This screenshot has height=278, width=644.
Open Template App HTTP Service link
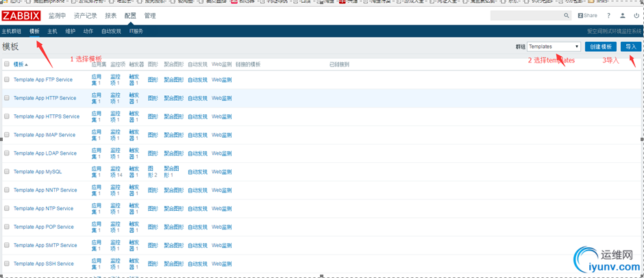[45, 98]
